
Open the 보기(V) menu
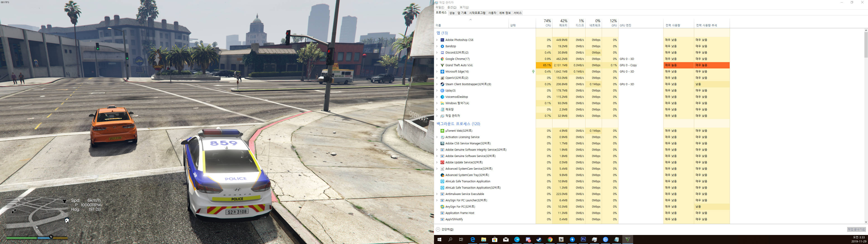(464, 7)
